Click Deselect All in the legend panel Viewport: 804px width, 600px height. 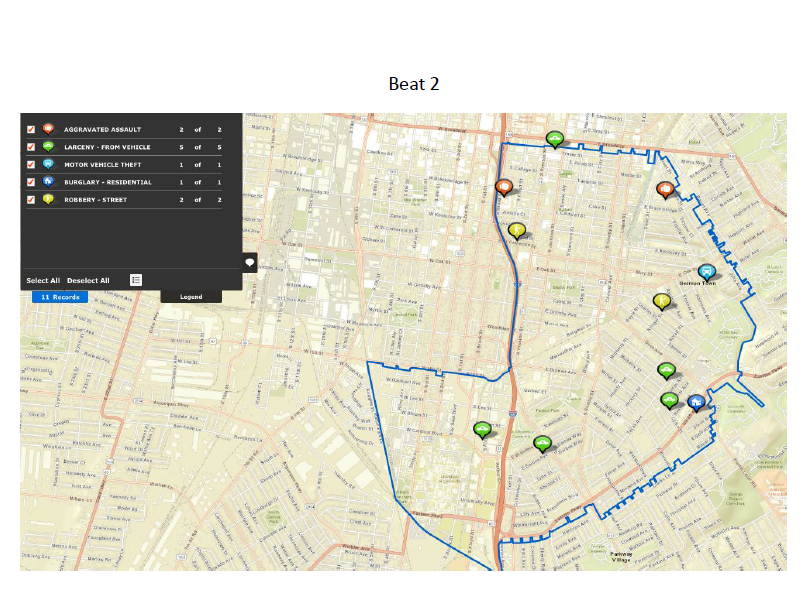(x=88, y=281)
